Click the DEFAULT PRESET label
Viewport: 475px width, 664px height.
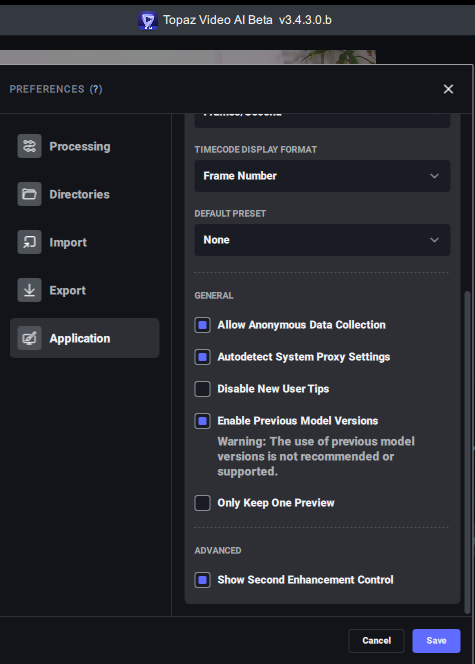click(230, 213)
